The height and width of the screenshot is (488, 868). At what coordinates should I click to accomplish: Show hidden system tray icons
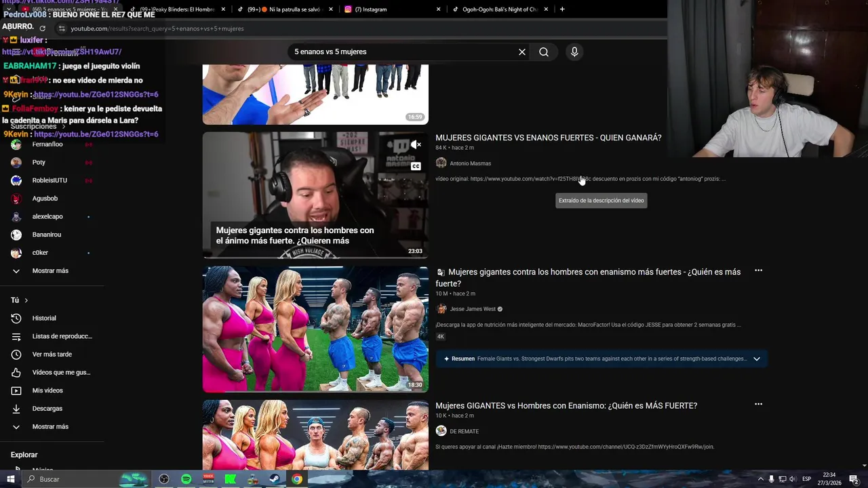point(760,479)
